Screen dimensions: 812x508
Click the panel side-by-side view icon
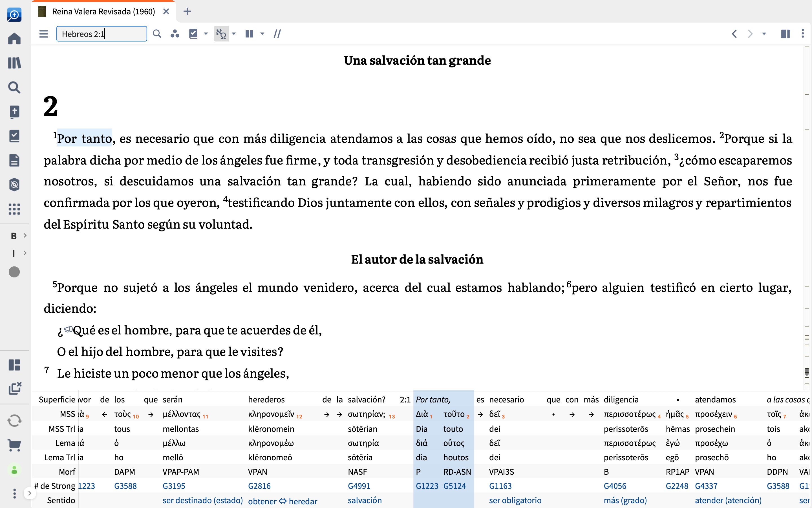(785, 34)
